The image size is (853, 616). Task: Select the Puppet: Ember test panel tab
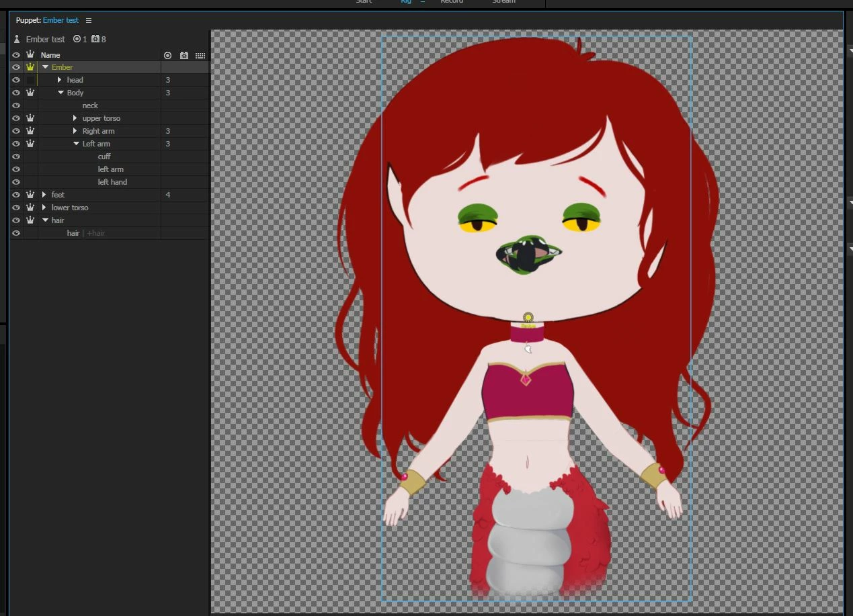(x=47, y=21)
